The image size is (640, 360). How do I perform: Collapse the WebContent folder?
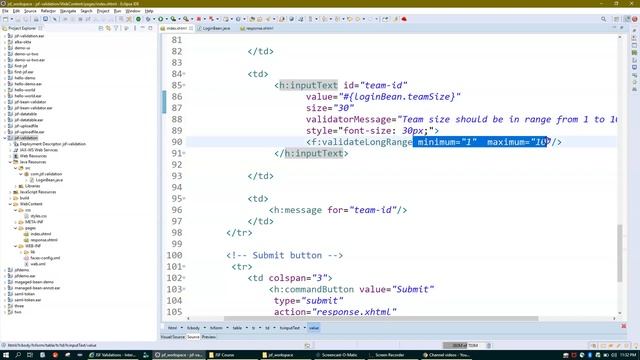tap(10, 204)
